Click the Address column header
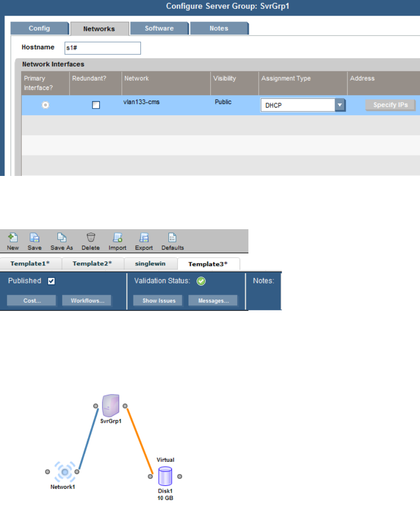The width and height of the screenshot is (420, 520). coord(384,83)
